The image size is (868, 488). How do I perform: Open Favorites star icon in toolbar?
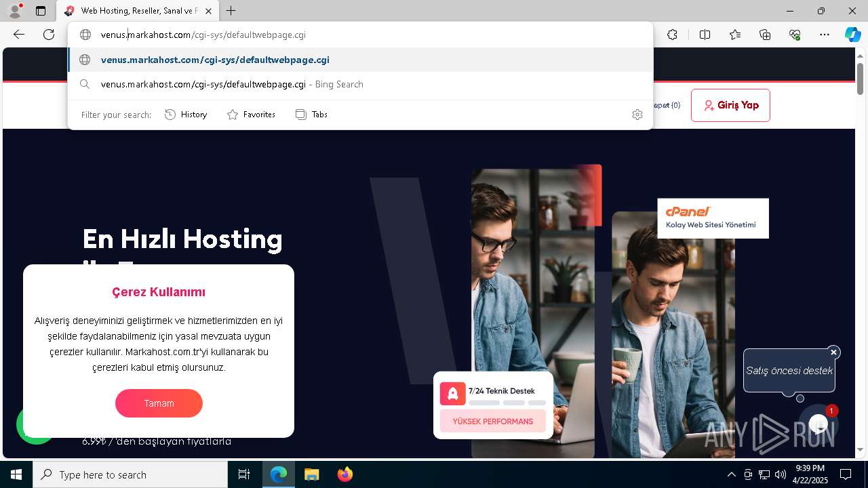pyautogui.click(x=735, y=35)
